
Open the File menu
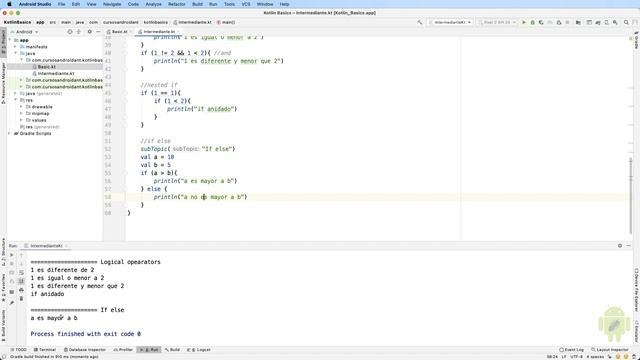[61, 4]
